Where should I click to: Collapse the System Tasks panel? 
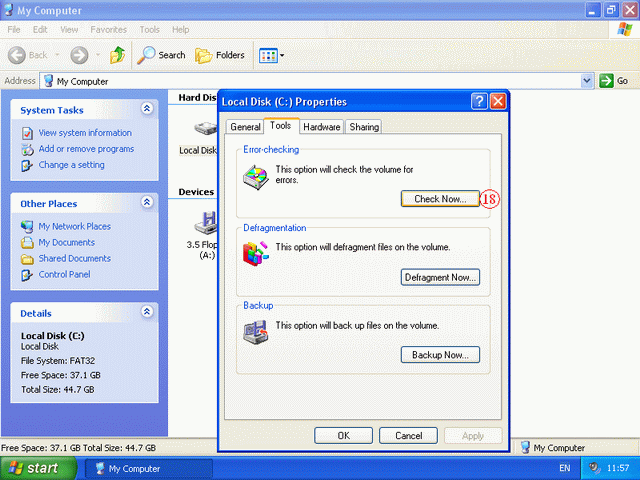pyautogui.click(x=147, y=109)
